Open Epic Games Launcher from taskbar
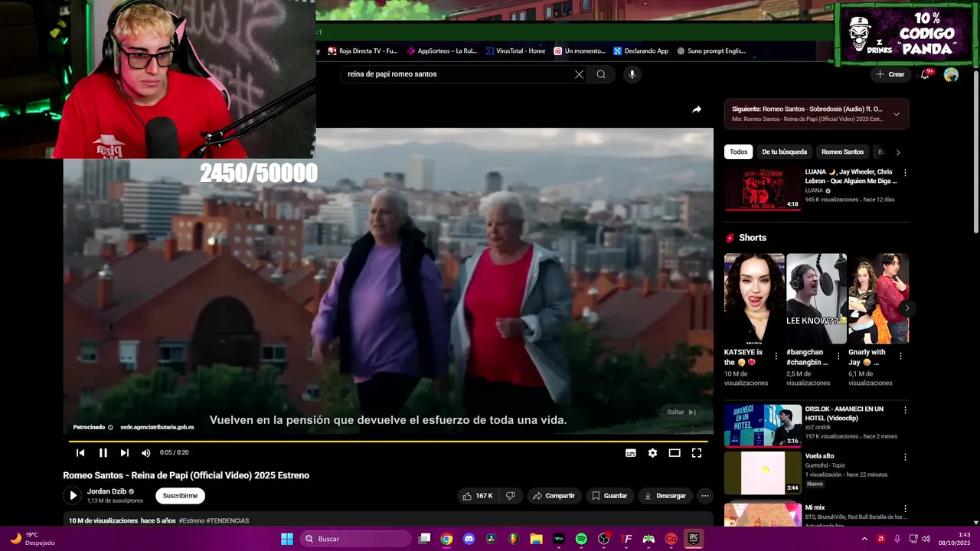 693,539
